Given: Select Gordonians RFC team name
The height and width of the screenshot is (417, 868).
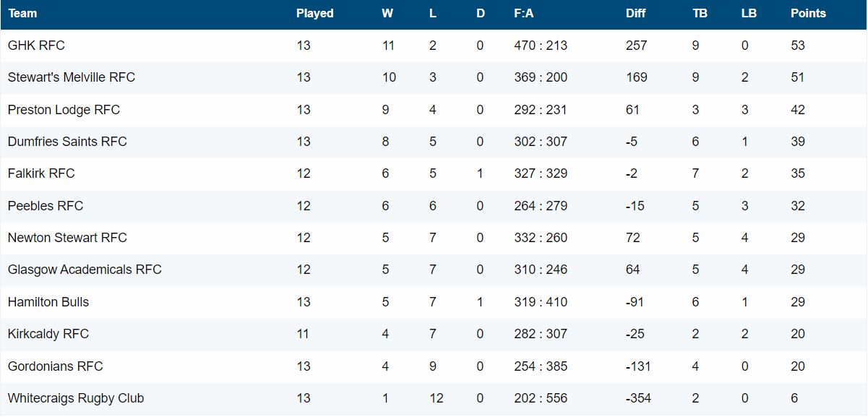Looking at the screenshot, I should [56, 366].
